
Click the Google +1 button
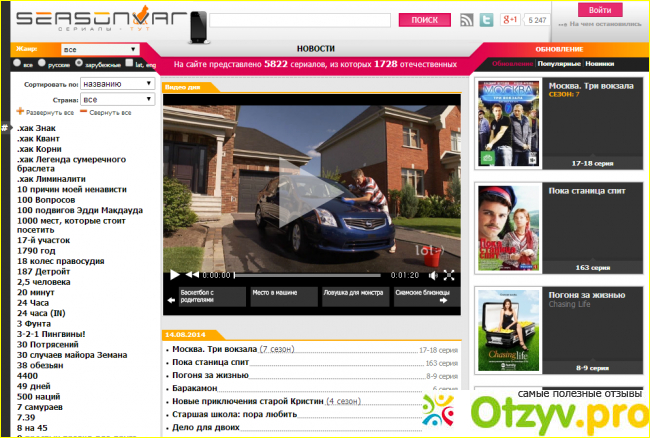pos(510,20)
